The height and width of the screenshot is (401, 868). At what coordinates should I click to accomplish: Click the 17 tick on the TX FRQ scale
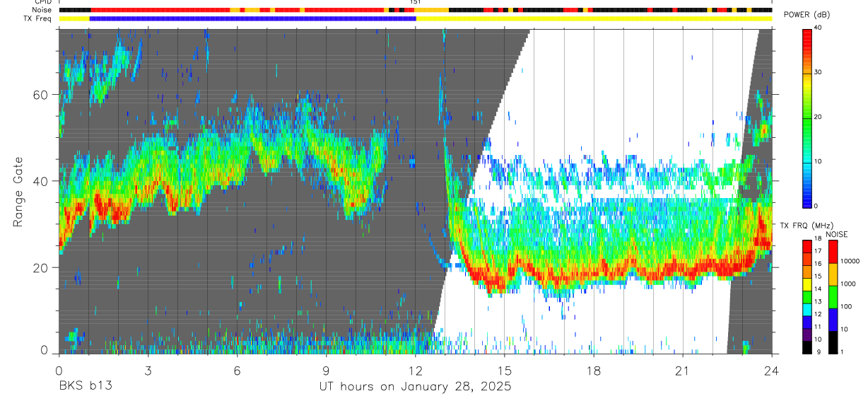click(x=817, y=252)
